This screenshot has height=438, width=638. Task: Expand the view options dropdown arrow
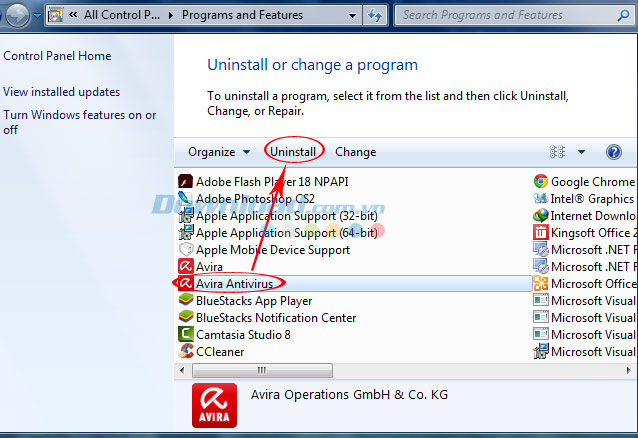pos(581,152)
